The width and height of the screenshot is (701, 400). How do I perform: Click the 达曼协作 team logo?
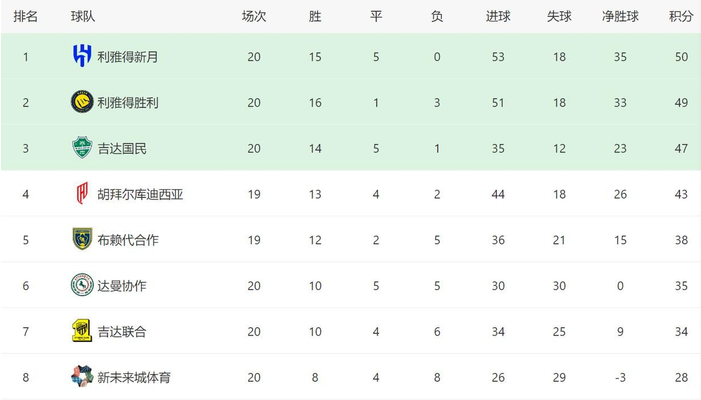[82, 285]
